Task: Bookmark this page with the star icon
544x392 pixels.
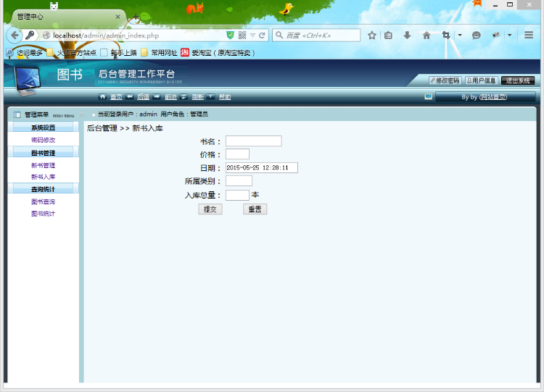Action: tap(371, 35)
